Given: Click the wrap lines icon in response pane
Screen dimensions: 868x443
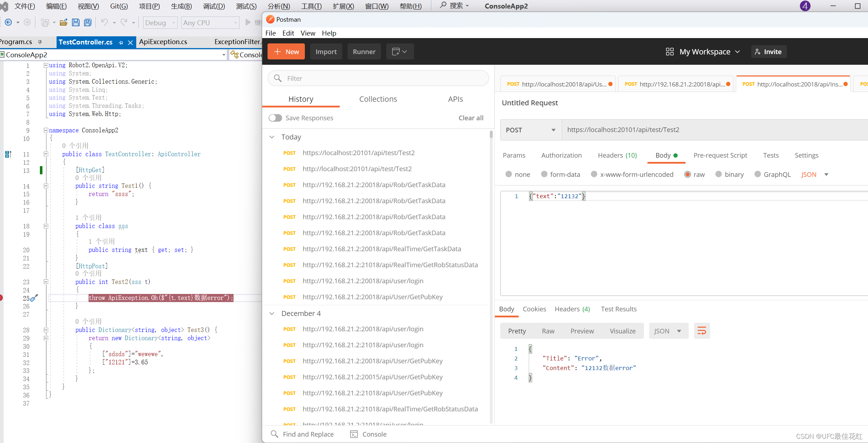Looking at the screenshot, I should (x=702, y=331).
